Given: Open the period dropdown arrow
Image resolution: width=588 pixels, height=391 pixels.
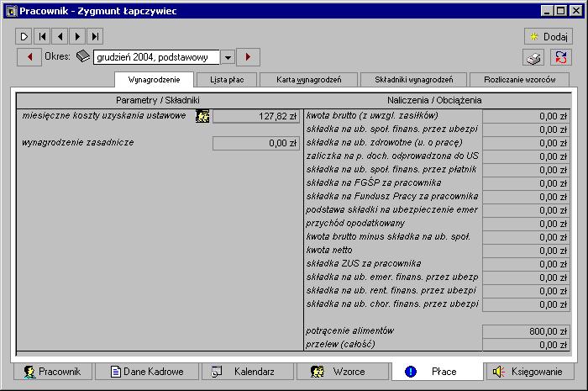Looking at the screenshot, I should coord(228,57).
